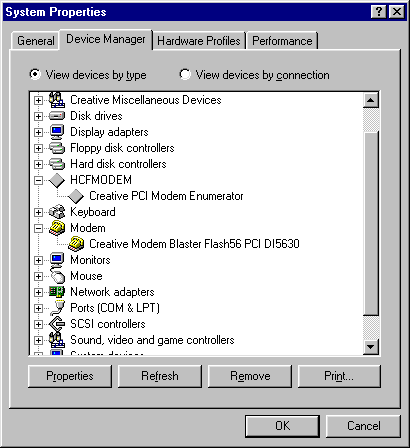Open the Performance tab
The image size is (410, 448).
[282, 41]
